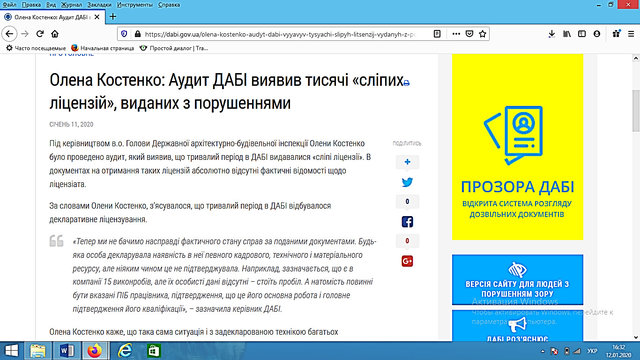Open Часто посещаемые bookmarks folder
Viewport: 640px width, 360px height.
36,48
